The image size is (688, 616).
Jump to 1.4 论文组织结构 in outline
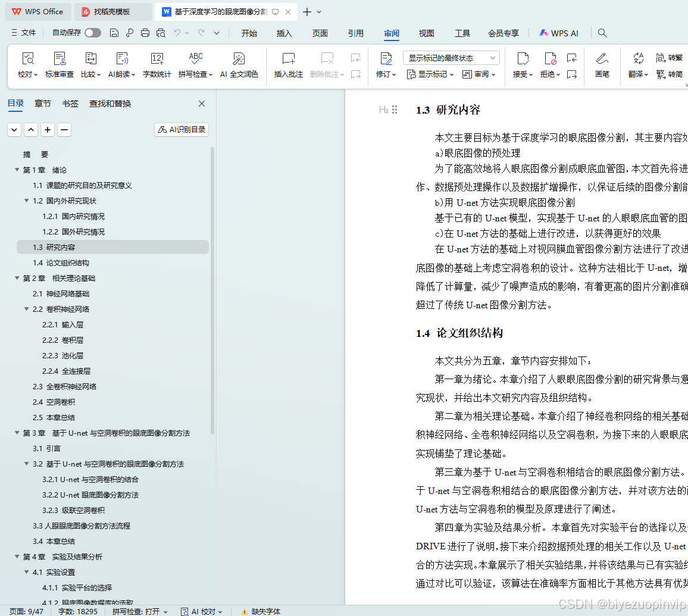[61, 263]
